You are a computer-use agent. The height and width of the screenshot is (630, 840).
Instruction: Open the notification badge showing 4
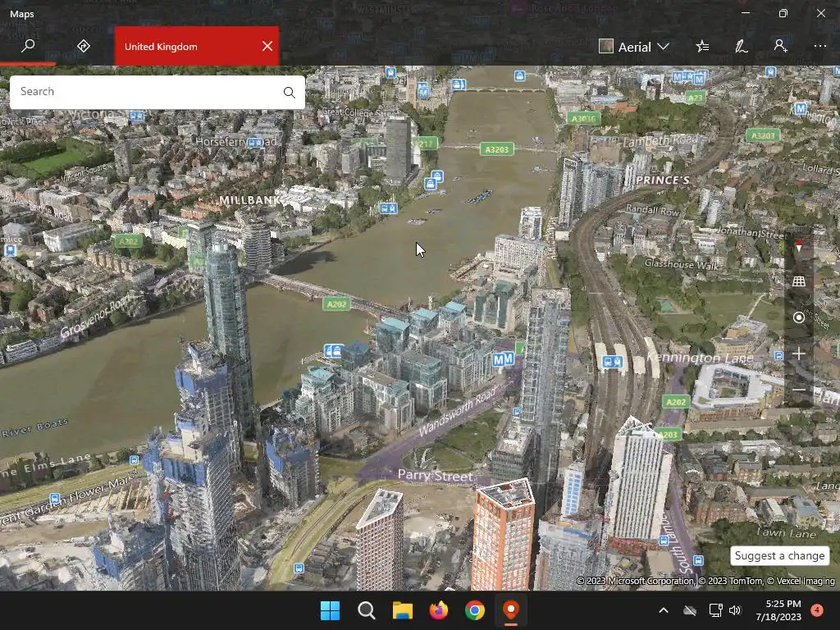click(x=817, y=609)
